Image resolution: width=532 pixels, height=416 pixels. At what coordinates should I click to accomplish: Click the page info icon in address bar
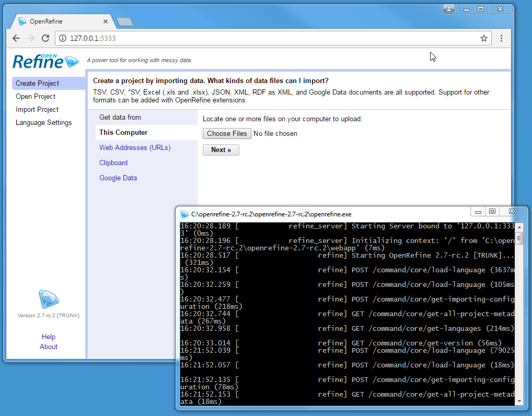62,38
